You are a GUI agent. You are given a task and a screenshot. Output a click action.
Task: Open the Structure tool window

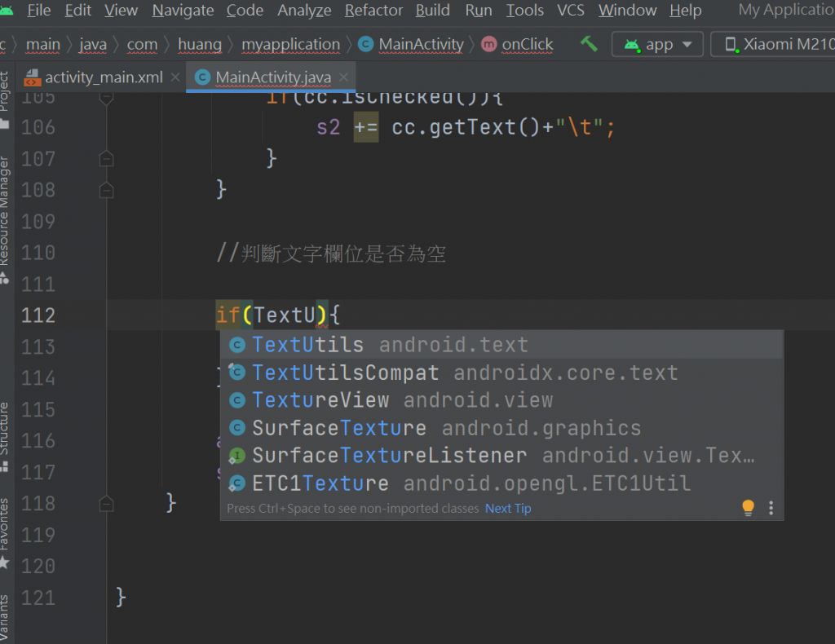click(4, 436)
